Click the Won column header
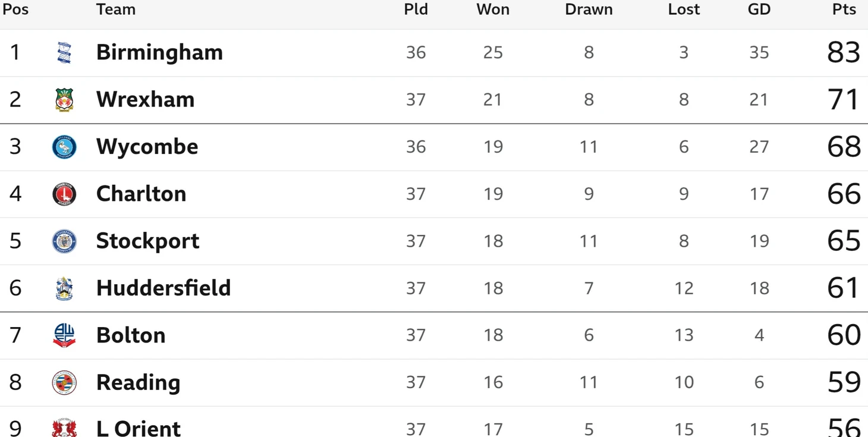This screenshot has height=437, width=868. [x=493, y=10]
